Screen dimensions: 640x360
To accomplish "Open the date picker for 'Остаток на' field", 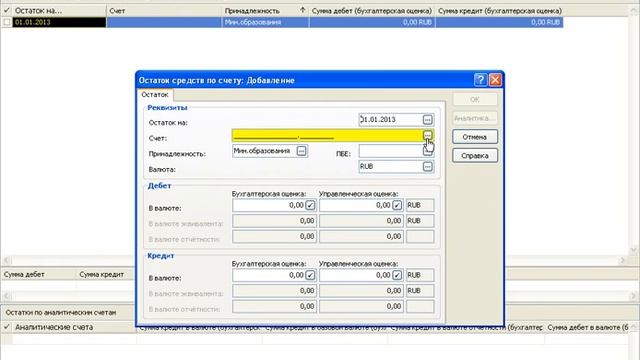I will pyautogui.click(x=427, y=120).
